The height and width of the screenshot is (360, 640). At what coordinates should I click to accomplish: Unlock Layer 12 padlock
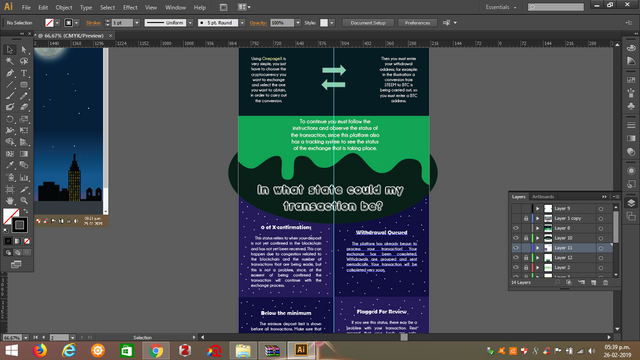pos(526,258)
